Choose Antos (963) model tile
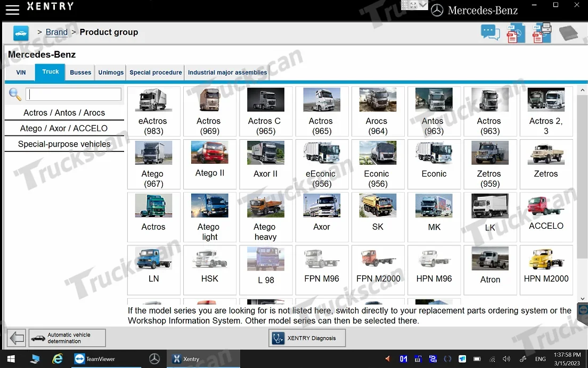 click(x=434, y=111)
